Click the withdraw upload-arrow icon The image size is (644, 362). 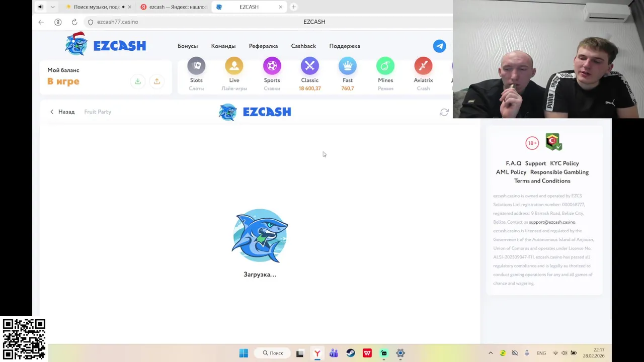tap(157, 81)
